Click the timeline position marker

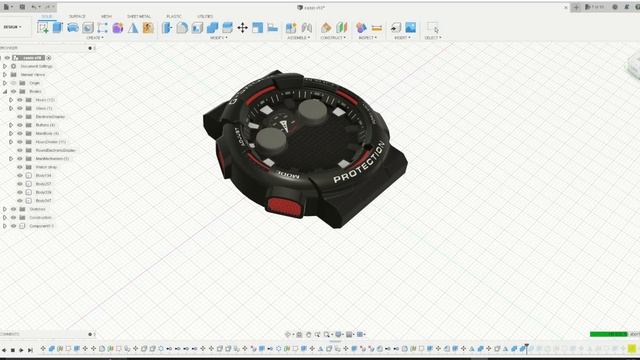tap(527, 348)
